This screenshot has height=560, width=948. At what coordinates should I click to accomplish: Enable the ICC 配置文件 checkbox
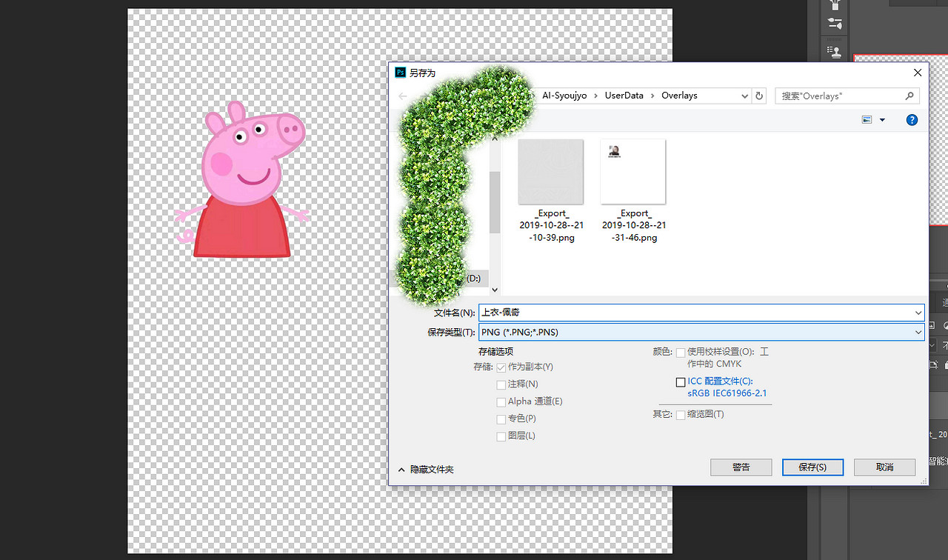(681, 382)
